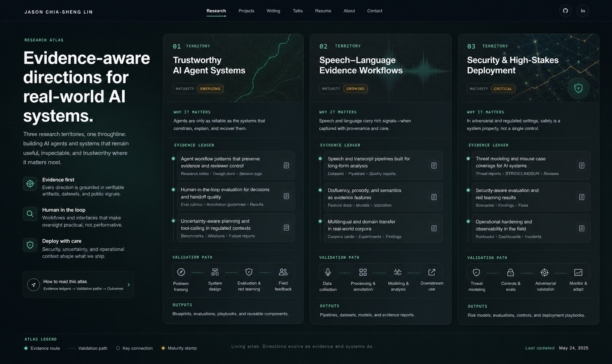
Task: Select the Modeling & analysis waveform icon
Action: (398, 272)
